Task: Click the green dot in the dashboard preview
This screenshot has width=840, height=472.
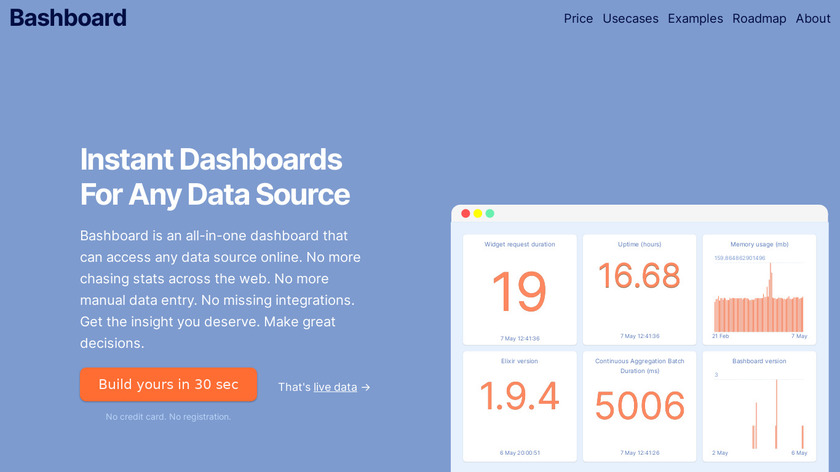Action: pos(490,213)
